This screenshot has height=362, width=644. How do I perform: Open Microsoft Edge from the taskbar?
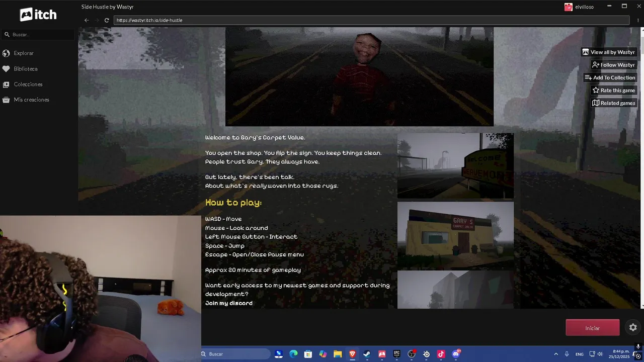pyautogui.click(x=293, y=354)
